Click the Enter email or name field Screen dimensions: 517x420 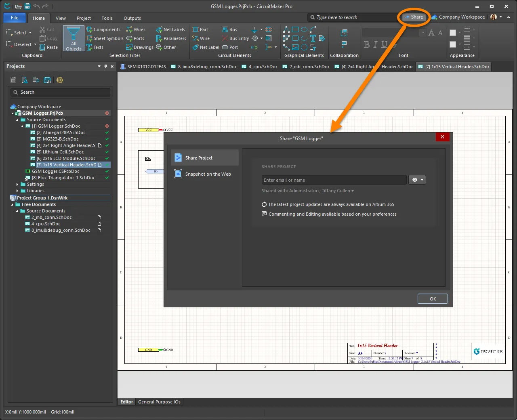pyautogui.click(x=334, y=180)
